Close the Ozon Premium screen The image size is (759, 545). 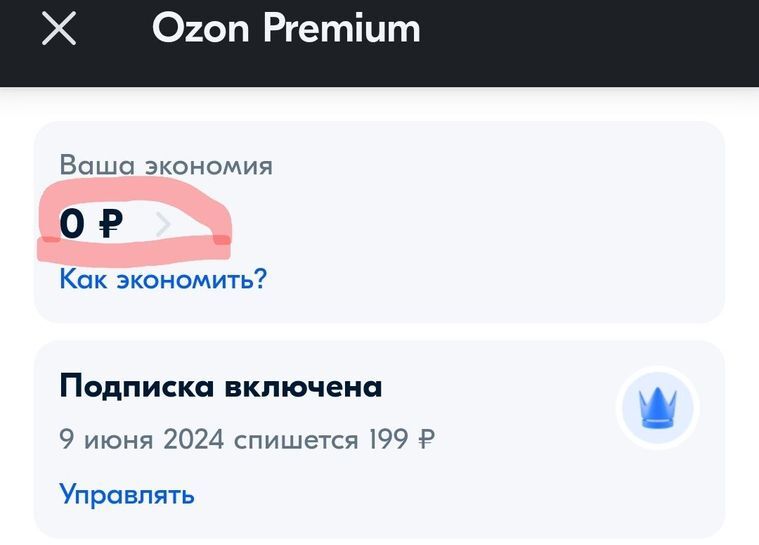(59, 29)
